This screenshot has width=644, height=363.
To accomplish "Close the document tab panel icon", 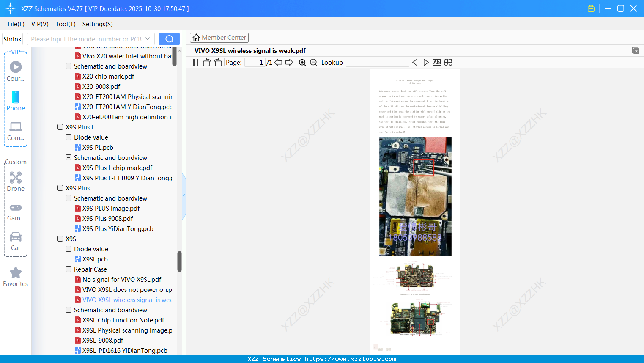I will (636, 50).
